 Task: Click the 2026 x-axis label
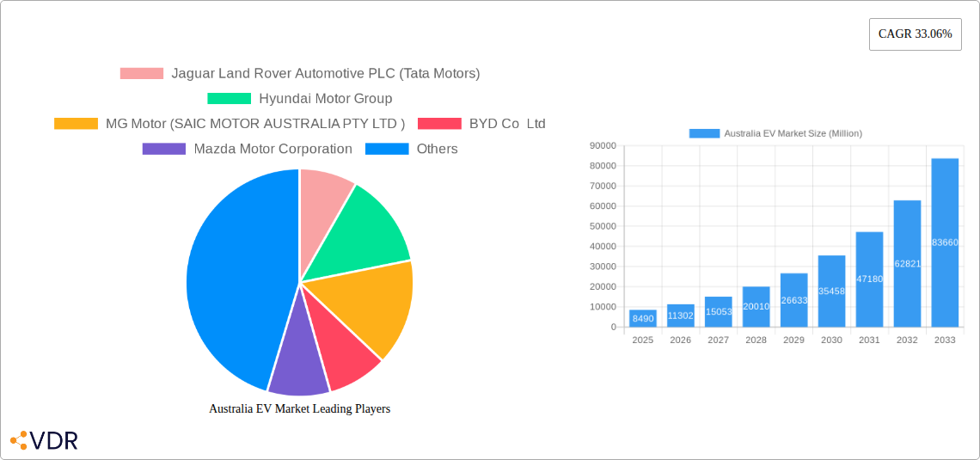[681, 340]
